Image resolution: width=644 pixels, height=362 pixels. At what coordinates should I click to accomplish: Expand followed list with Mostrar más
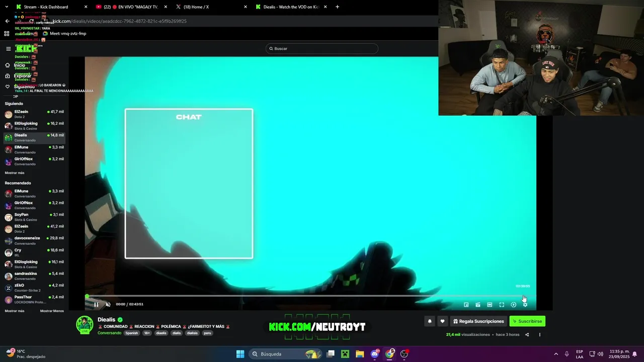(x=15, y=173)
